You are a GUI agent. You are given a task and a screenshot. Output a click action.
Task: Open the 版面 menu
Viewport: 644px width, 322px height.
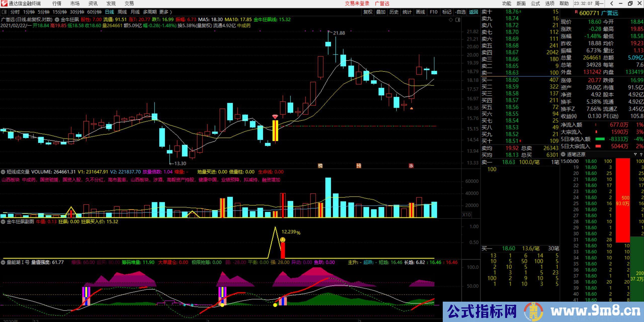[x=521, y=4]
